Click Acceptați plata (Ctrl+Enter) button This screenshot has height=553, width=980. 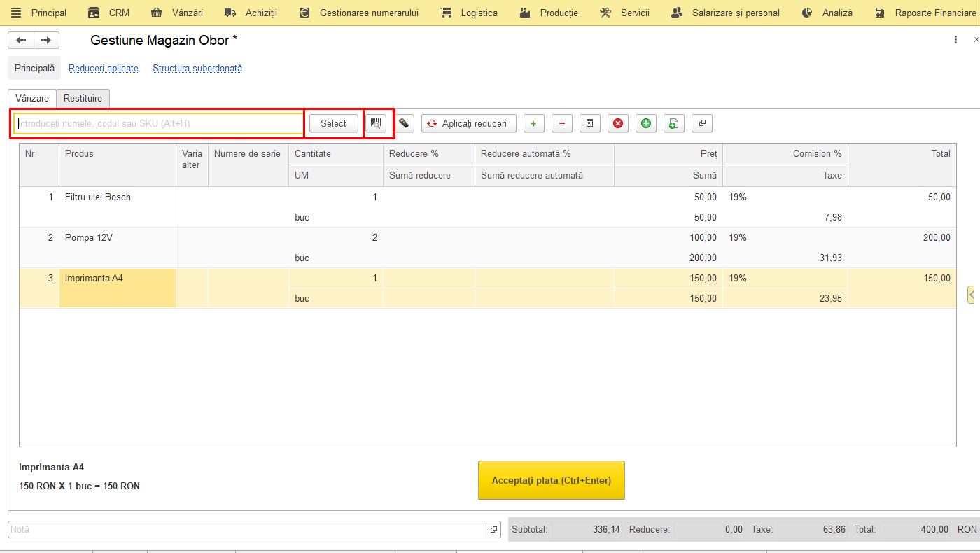552,480
